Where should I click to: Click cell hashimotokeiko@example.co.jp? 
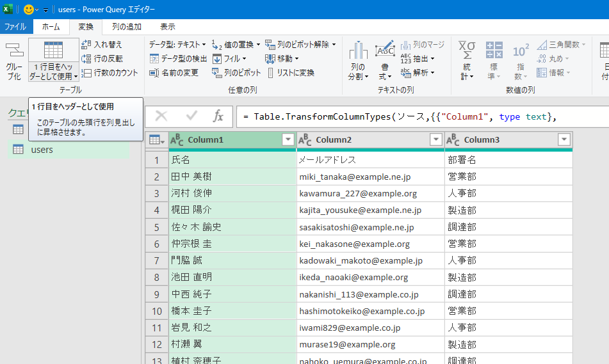[x=370, y=312]
